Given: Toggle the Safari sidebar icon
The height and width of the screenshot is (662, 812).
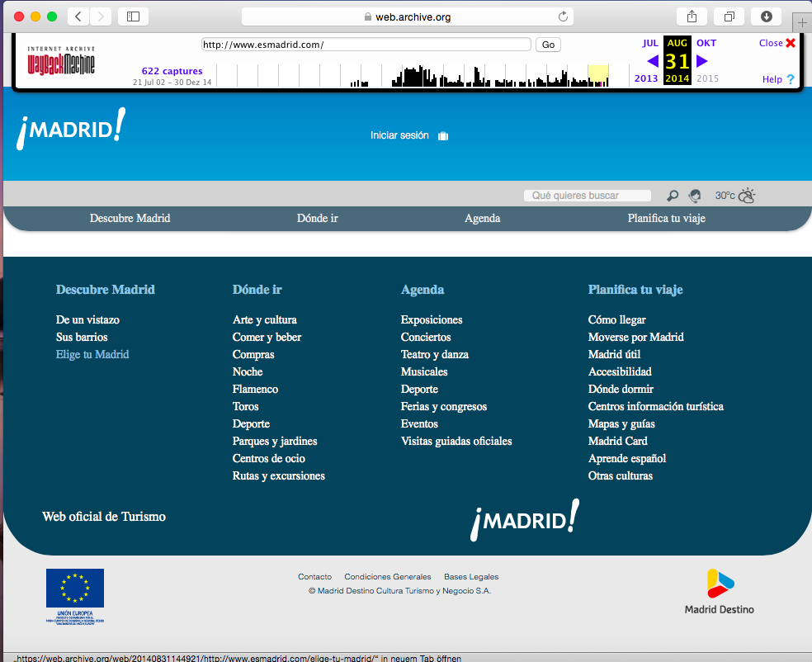Looking at the screenshot, I should pyautogui.click(x=133, y=17).
